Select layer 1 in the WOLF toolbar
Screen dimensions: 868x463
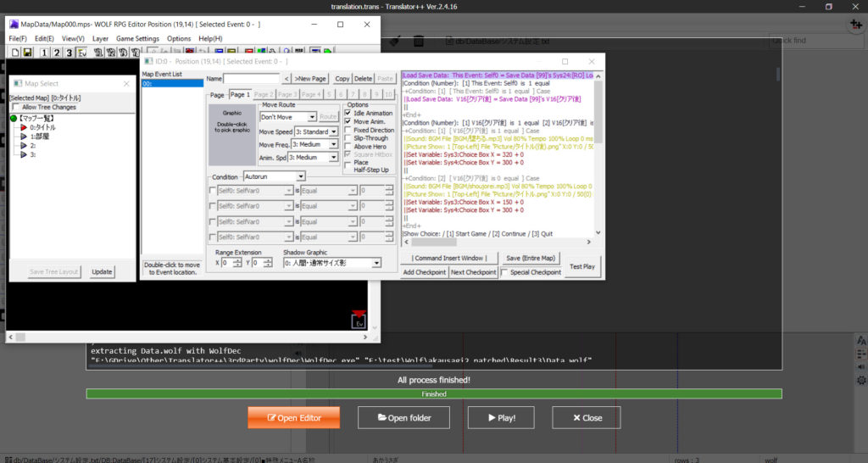click(x=44, y=52)
